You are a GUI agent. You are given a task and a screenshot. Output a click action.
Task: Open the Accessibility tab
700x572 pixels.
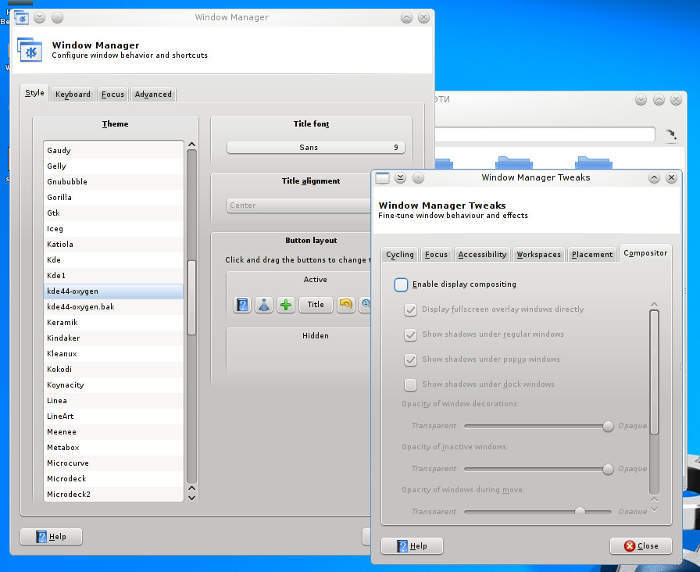click(x=482, y=255)
